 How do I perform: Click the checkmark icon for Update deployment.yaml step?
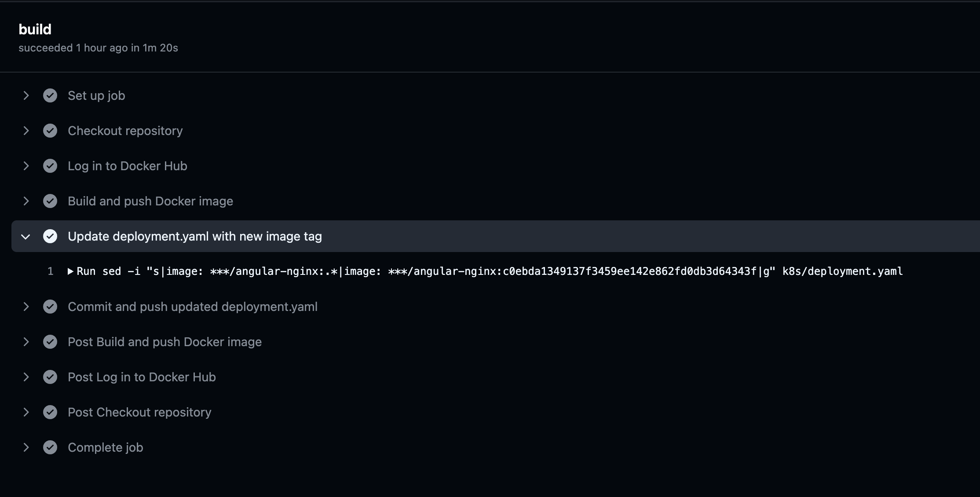pos(50,236)
